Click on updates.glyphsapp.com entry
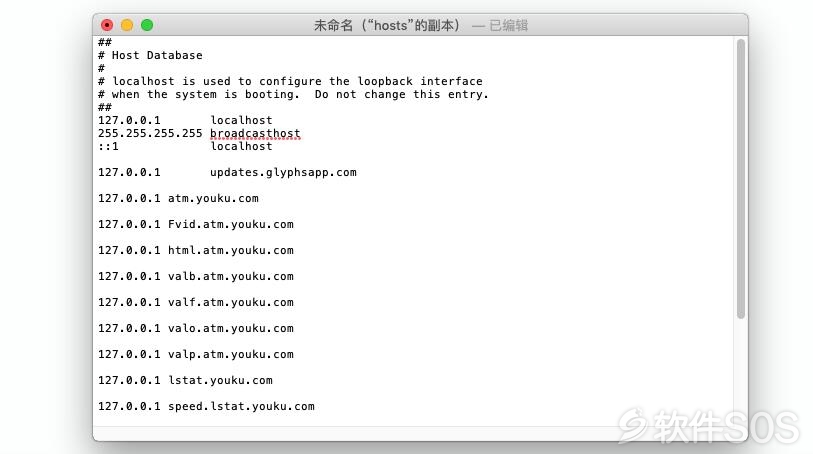Viewport: 813px width, 454px height. click(283, 173)
